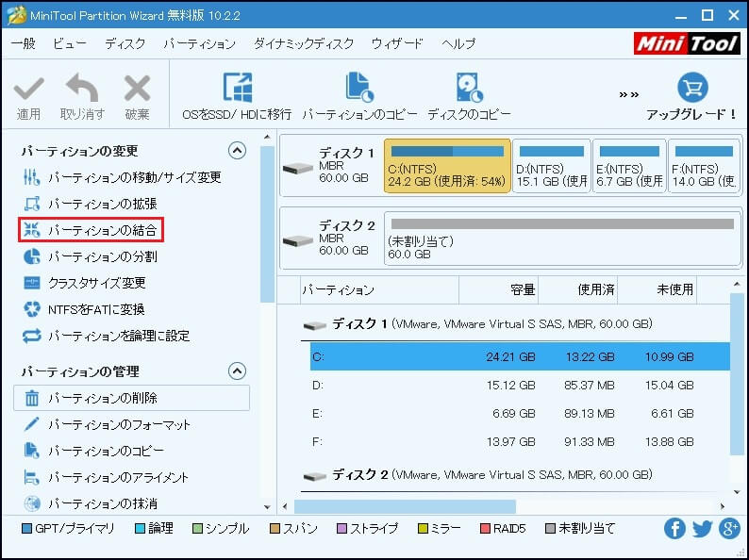Collapse the パーティションの変更 section
Screen dimensions: 749x560
pos(237,151)
